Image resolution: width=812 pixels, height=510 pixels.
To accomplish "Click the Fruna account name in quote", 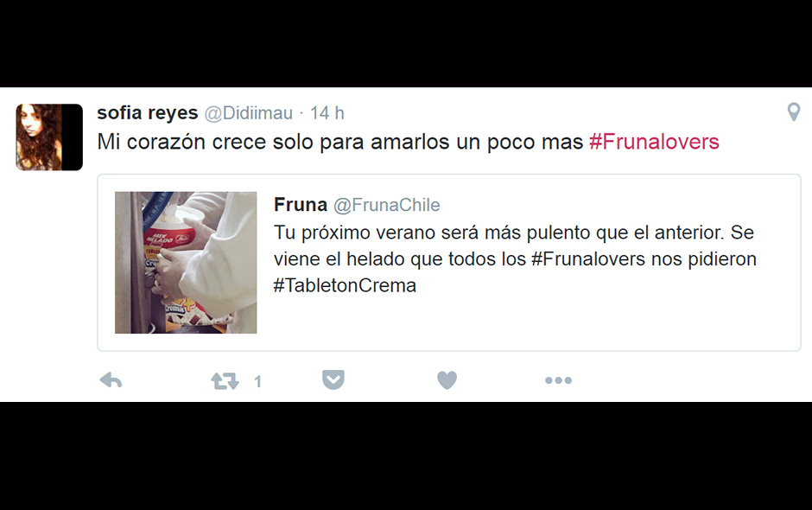I will [x=301, y=205].
